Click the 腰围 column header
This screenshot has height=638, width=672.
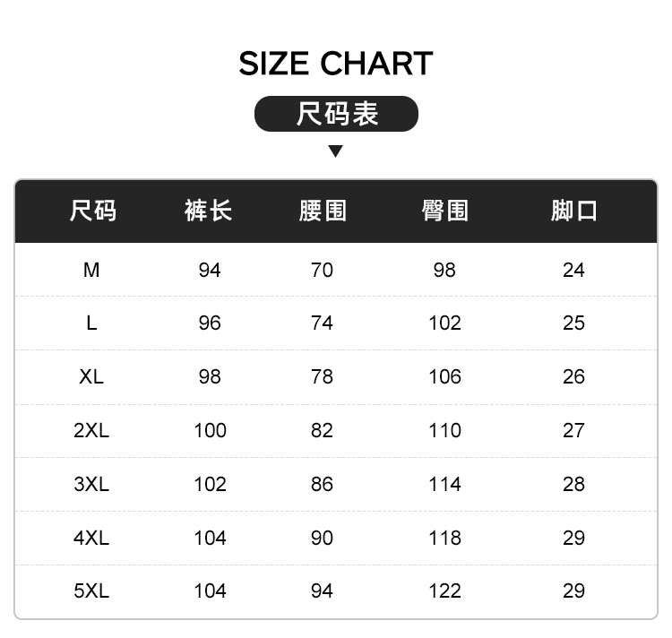click(x=323, y=211)
